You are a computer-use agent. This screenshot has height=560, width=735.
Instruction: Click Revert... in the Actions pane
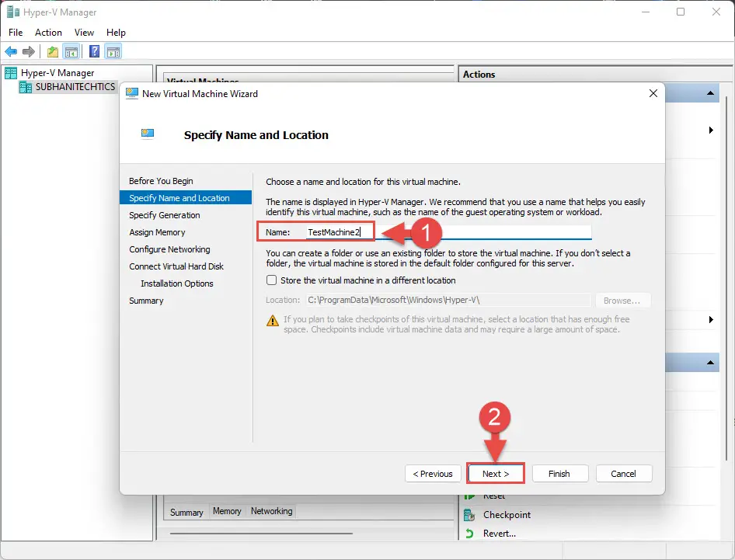500,534
